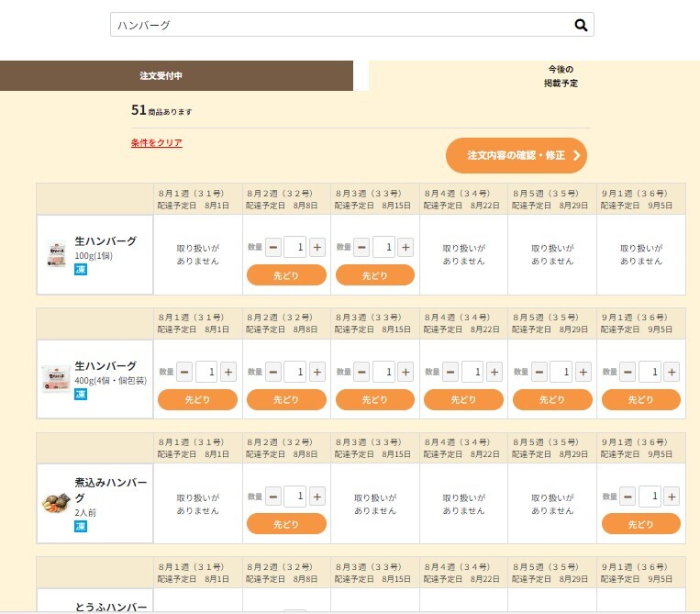This screenshot has height=614, width=700.
Task: Reserve 生ハンバーグ 400g for 8月5週 with 先どり
Action: click(552, 399)
